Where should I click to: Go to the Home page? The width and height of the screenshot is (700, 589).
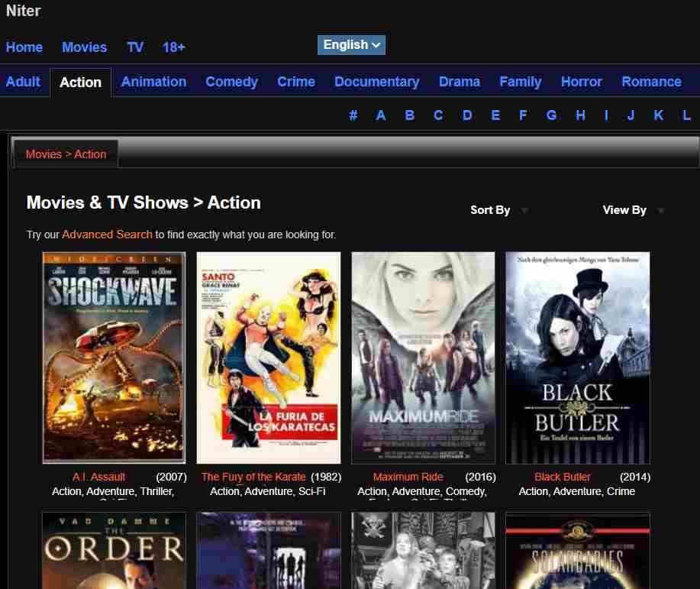(24, 47)
